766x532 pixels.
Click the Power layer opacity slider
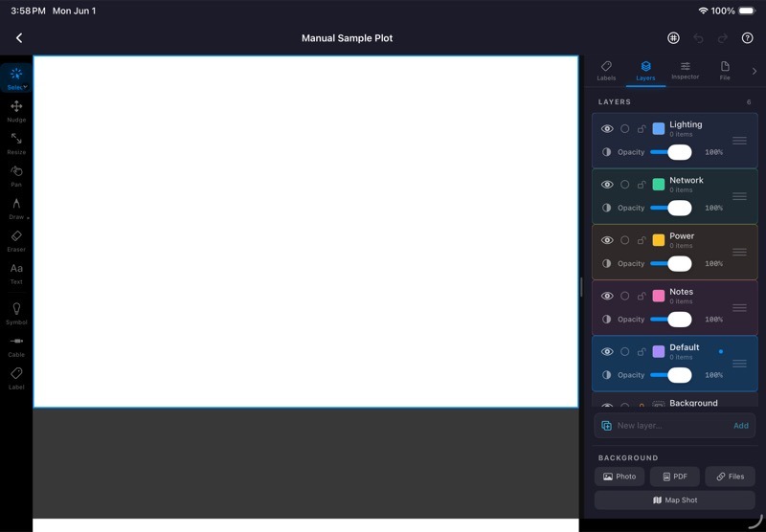(x=671, y=263)
